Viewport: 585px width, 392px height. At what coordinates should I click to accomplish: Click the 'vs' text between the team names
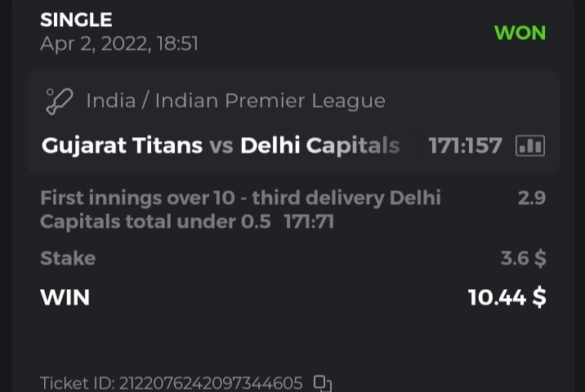pyautogui.click(x=221, y=146)
